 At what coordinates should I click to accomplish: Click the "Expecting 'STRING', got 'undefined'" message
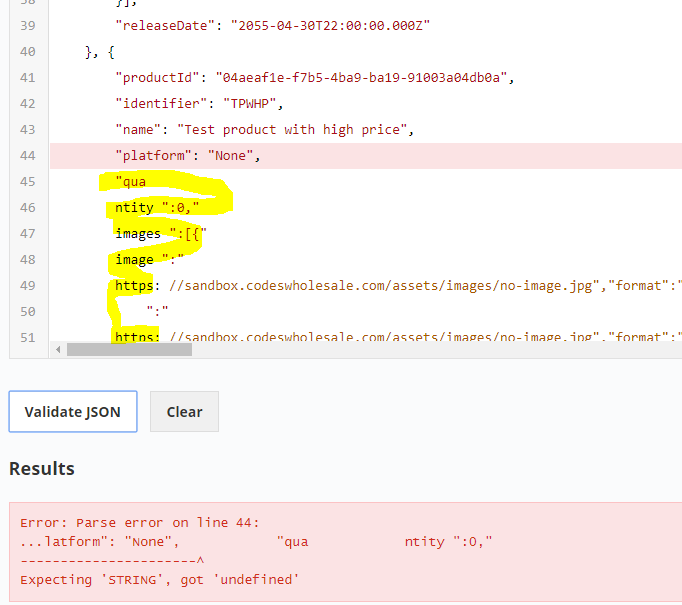(x=160, y=579)
